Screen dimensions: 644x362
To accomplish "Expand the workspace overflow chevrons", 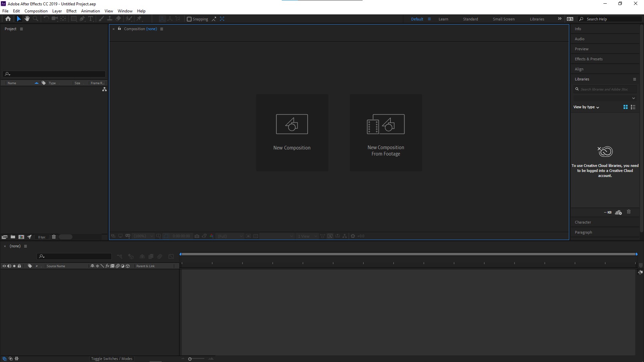I will [559, 19].
